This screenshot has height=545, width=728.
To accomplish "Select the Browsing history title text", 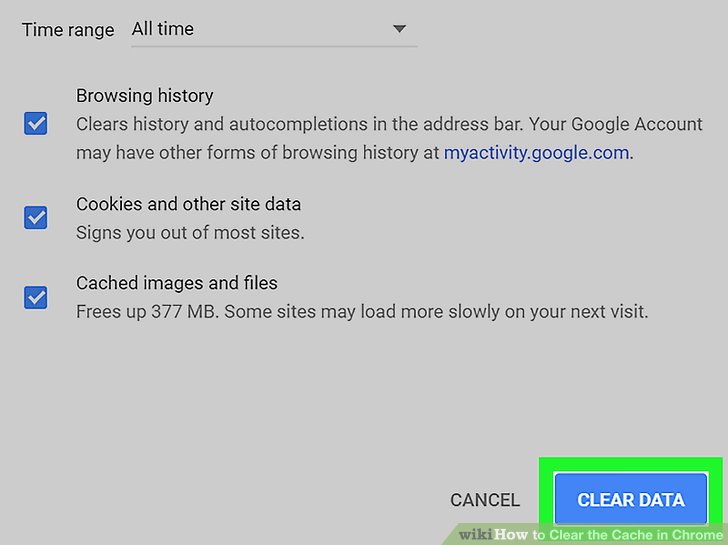I will tap(144, 96).
